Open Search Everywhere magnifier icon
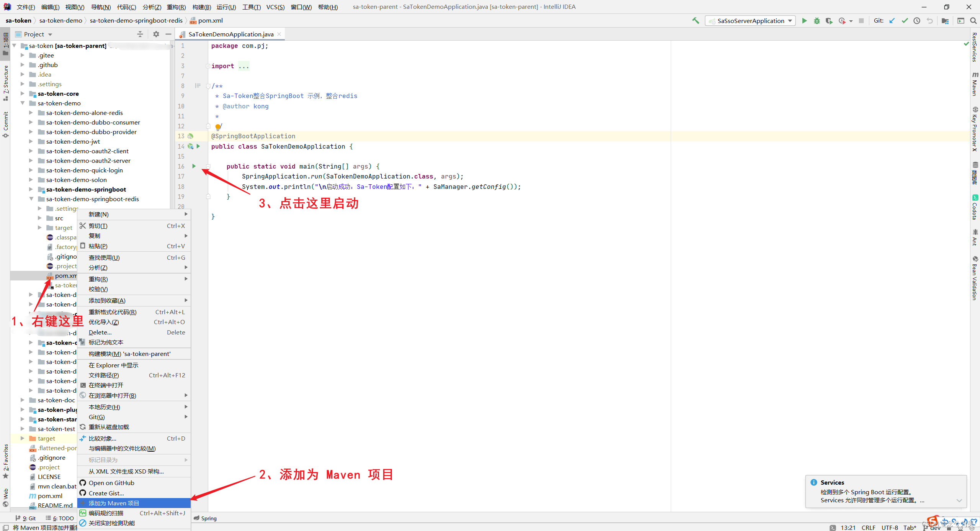980x531 pixels. (973, 21)
